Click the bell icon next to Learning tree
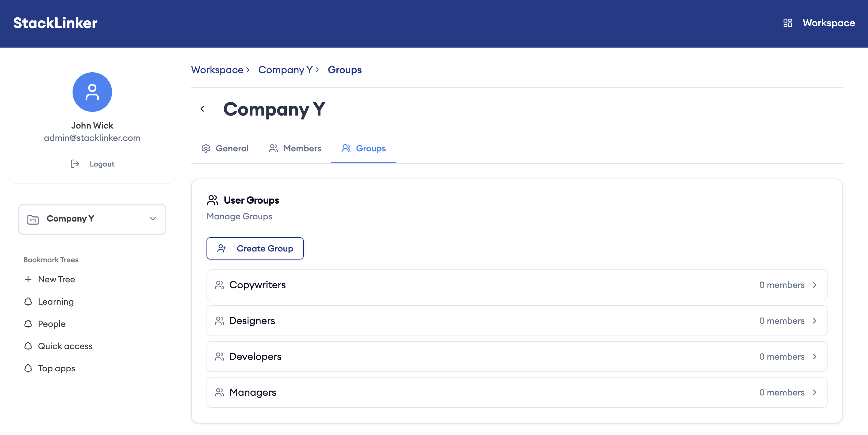The width and height of the screenshot is (868, 435). tap(28, 302)
